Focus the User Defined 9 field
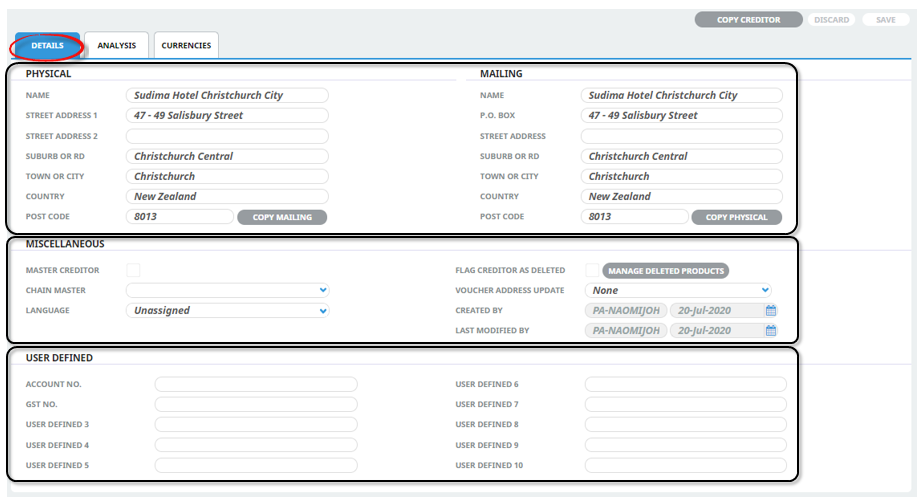This screenshot has width=923, height=502. (x=686, y=445)
